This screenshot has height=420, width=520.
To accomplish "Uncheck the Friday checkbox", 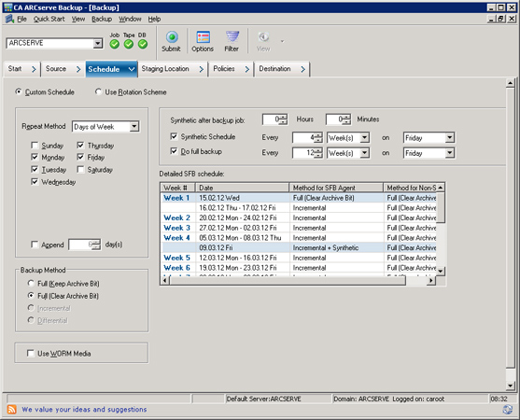I will 80,157.
